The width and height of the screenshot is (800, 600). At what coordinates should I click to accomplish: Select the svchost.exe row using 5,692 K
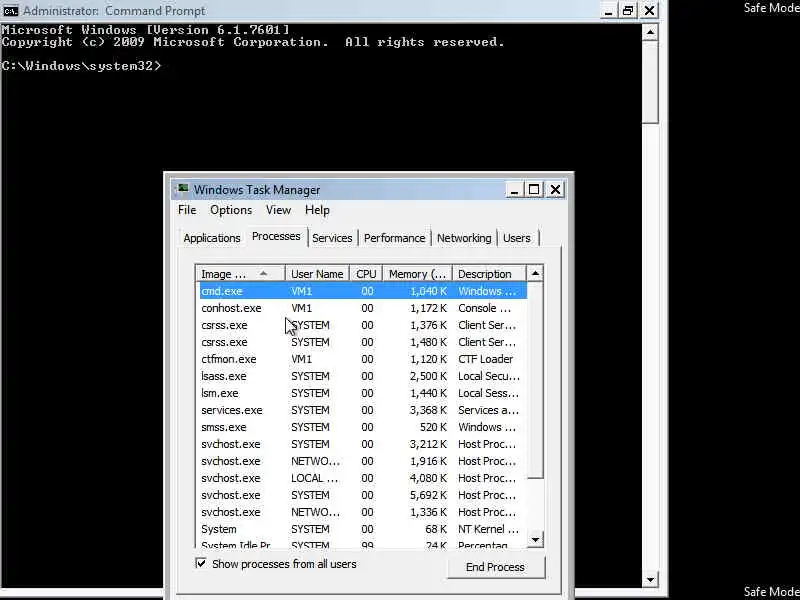tap(362, 495)
